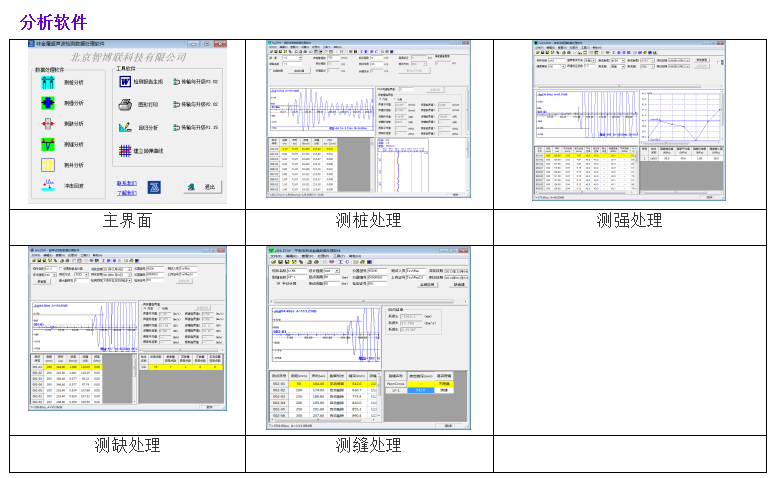Open the pile test analysis (测桩分析) icon
Viewport: 772px width, 478px height.
click(x=46, y=83)
